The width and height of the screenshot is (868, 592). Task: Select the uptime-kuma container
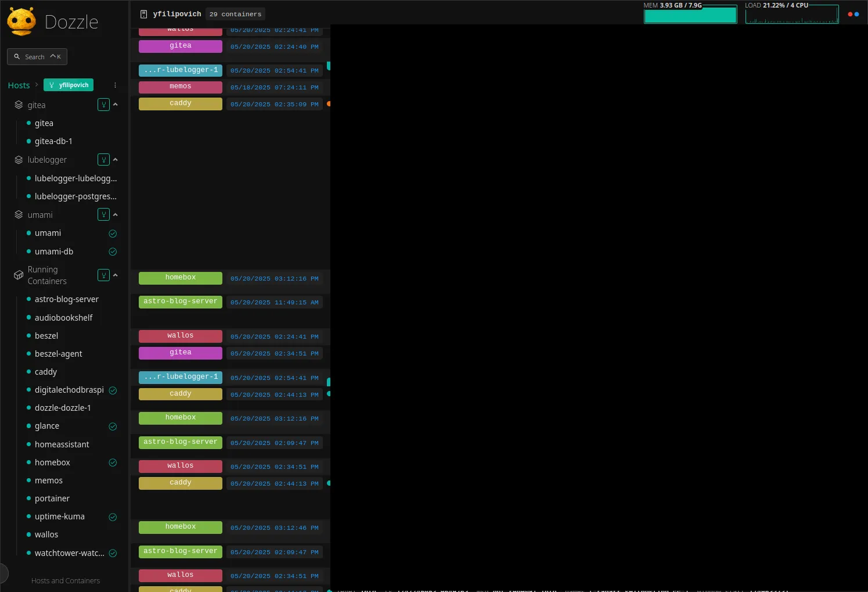[x=59, y=516]
